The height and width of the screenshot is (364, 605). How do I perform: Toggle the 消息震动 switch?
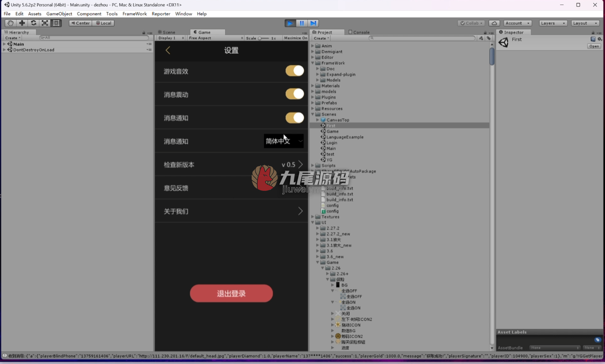click(295, 94)
